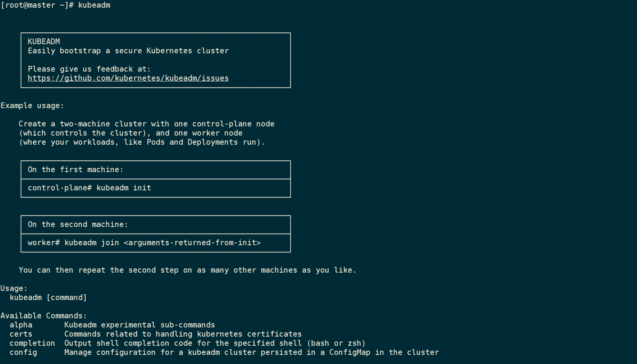637x364 pixels.
Task: Open the kubeadm GitHub issues link
Action: [128, 78]
